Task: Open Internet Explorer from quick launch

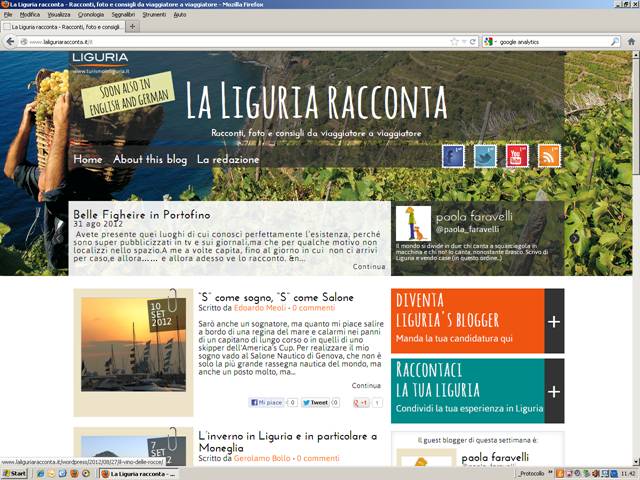Action: point(40,473)
